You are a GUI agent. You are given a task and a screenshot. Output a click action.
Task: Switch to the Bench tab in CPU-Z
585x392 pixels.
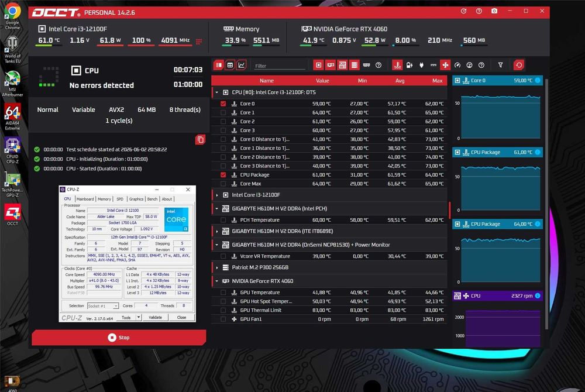152,199
